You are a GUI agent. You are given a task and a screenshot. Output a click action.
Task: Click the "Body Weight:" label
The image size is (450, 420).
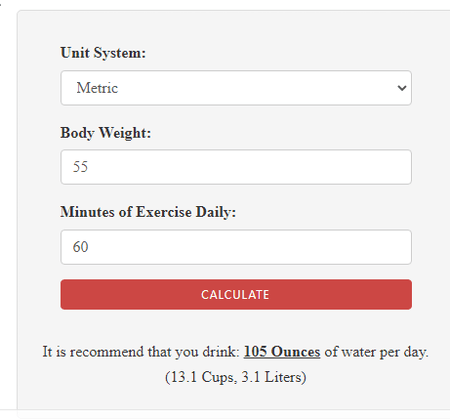(x=106, y=133)
